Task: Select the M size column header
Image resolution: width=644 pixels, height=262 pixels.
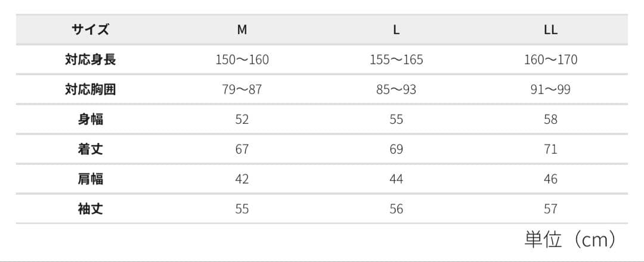Action: [242, 30]
